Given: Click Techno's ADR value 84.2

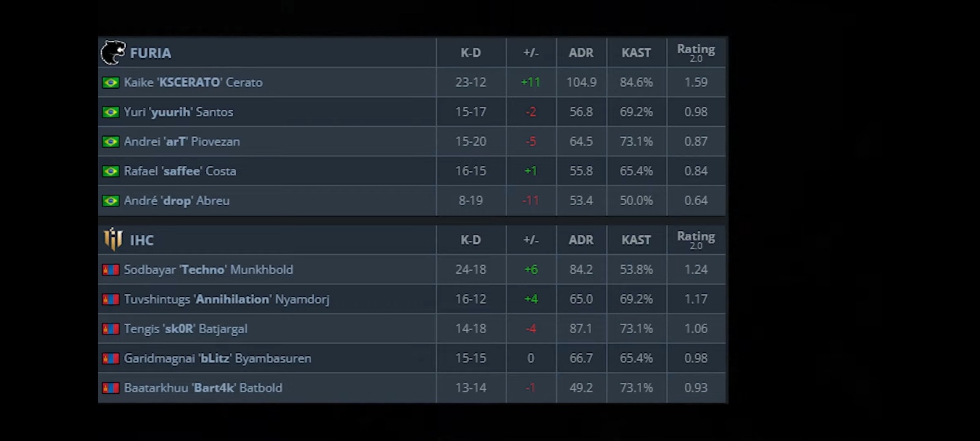Looking at the screenshot, I should [581, 269].
